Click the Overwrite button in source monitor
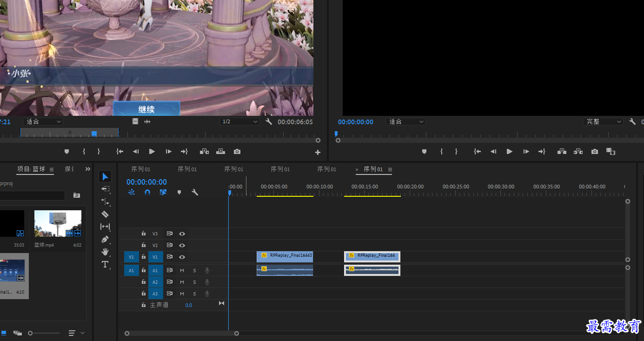The height and width of the screenshot is (341, 644). 220,152
